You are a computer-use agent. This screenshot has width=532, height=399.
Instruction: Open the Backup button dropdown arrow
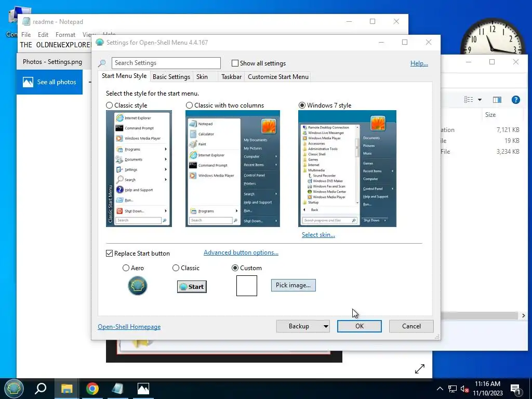[x=326, y=326]
